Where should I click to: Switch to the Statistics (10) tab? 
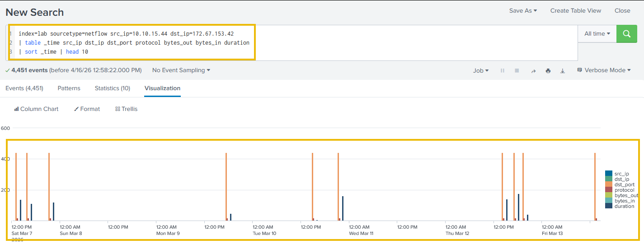click(113, 88)
